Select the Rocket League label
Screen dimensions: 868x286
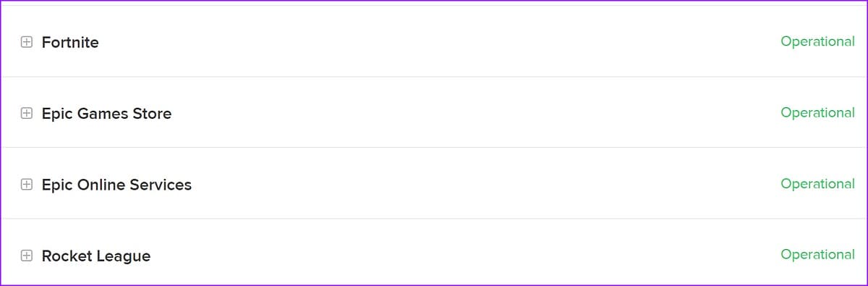(x=96, y=256)
